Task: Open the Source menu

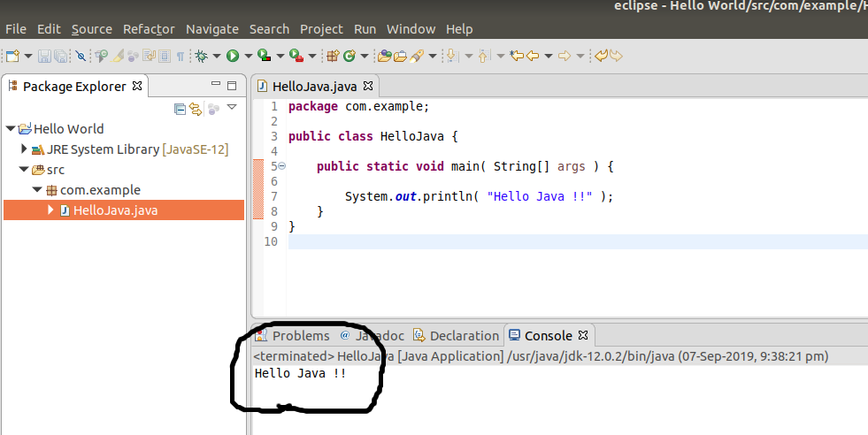Action: [92, 29]
